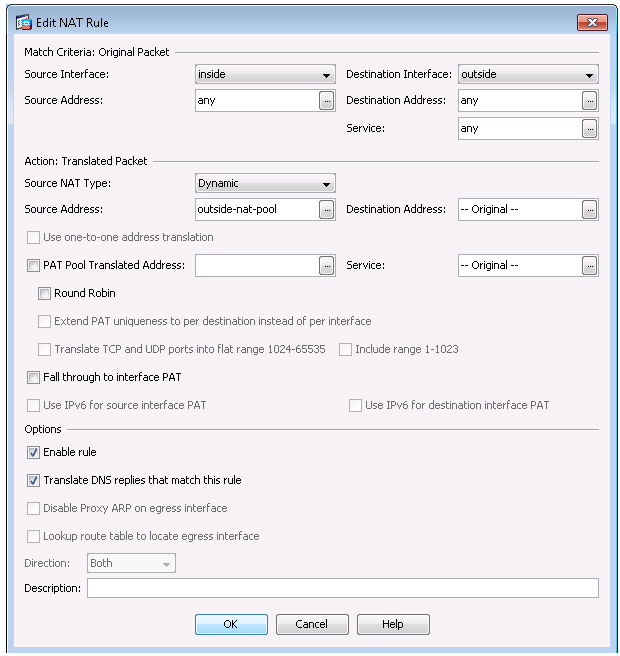The width and height of the screenshot is (620, 656).
Task: Disable Translate DNS replies that match this rule
Action: point(33,480)
